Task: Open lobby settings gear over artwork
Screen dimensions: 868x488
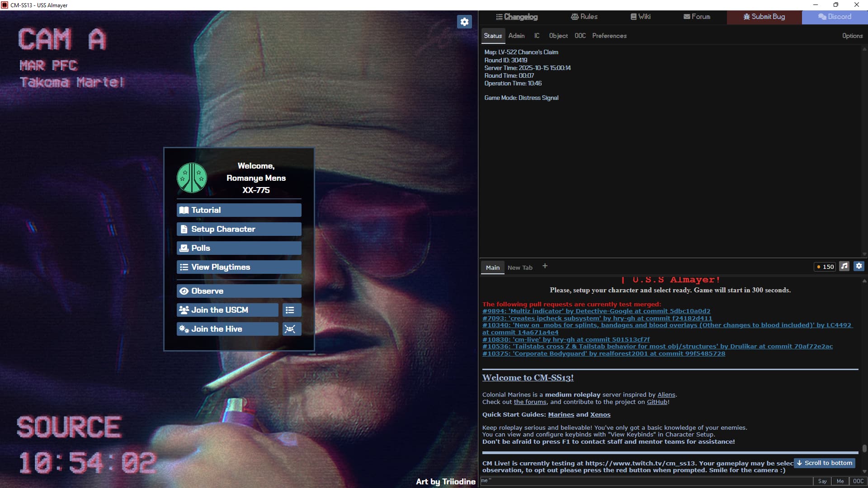Action: click(x=464, y=22)
